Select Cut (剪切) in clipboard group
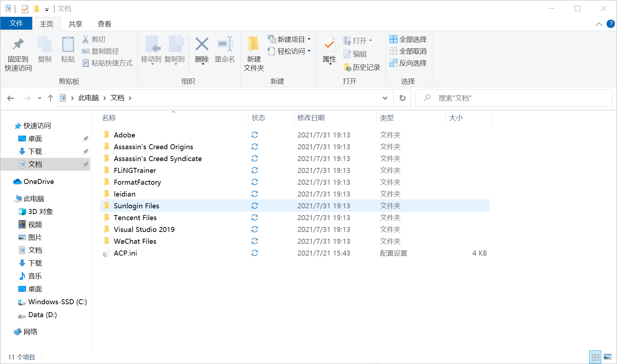 94,39
